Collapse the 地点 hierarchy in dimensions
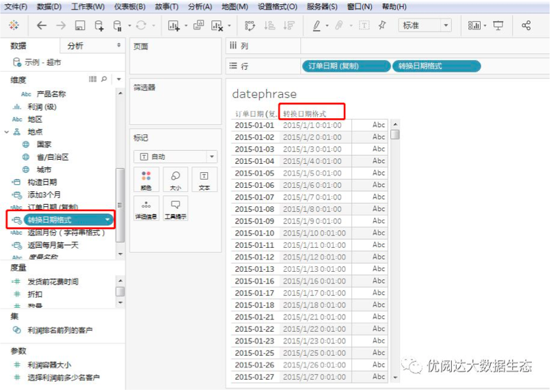 [x=8, y=132]
